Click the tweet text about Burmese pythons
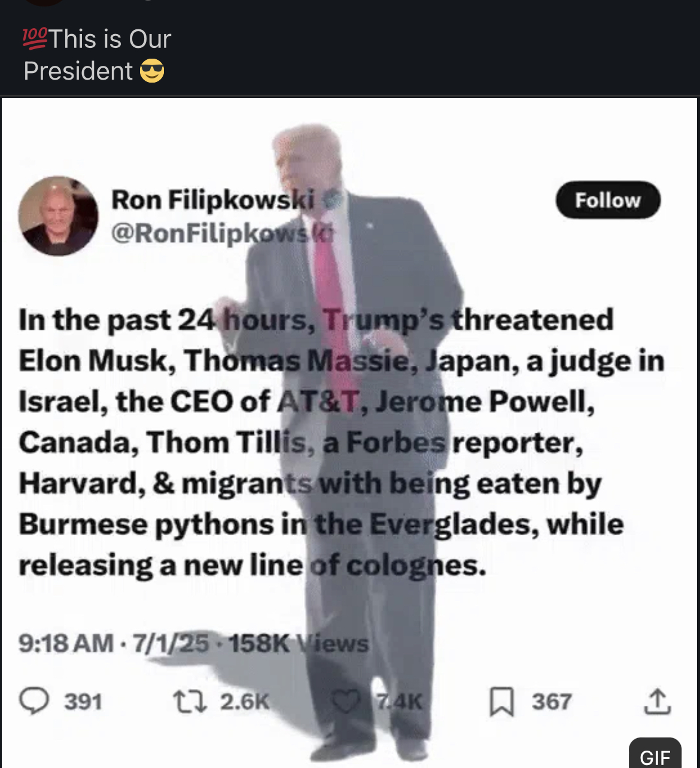The image size is (700, 768). pos(321,524)
